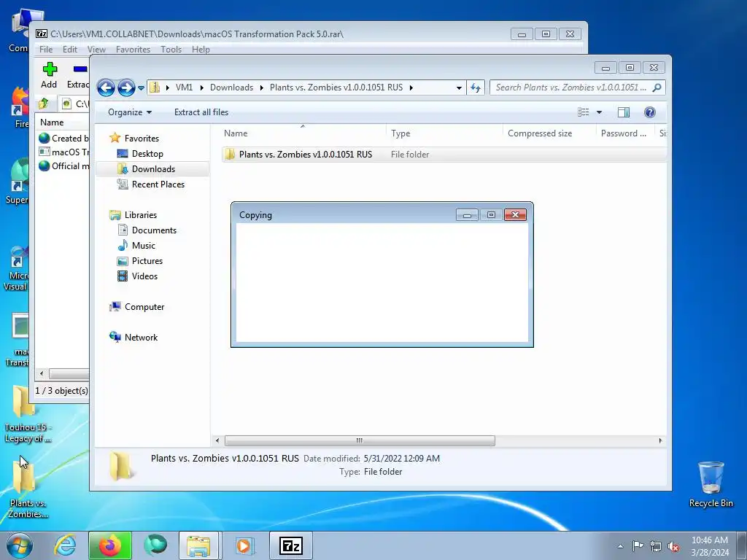This screenshot has width=747, height=560.
Task: Click the muted volume tray icon
Action: (x=673, y=546)
